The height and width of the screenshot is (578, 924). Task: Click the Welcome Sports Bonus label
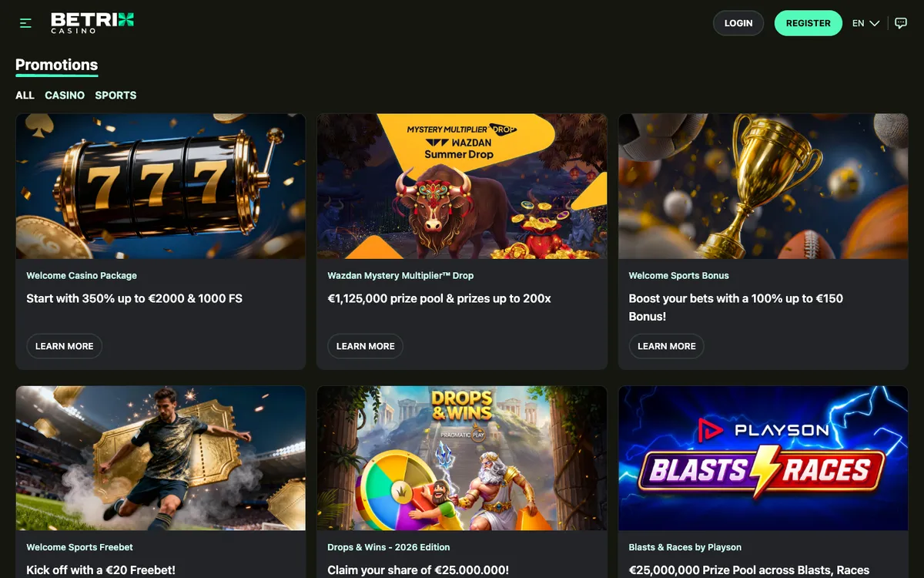pos(678,275)
